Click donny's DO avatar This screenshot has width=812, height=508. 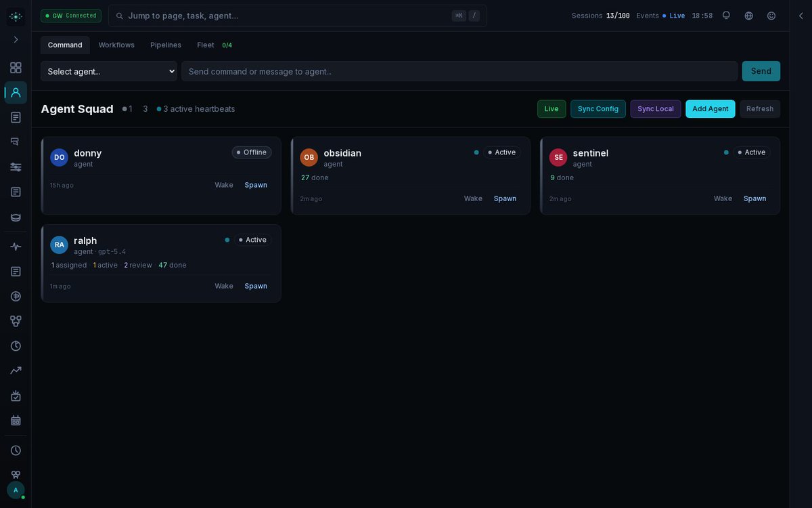[x=60, y=157]
